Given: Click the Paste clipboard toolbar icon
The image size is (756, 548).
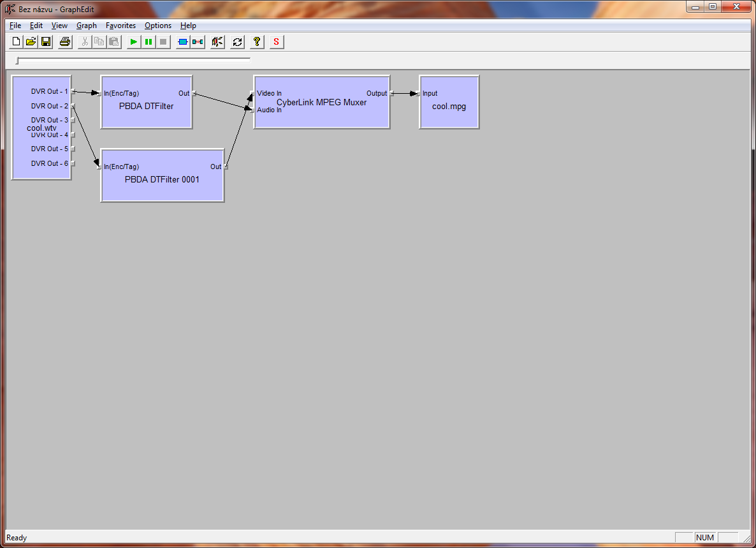Looking at the screenshot, I should pos(114,42).
